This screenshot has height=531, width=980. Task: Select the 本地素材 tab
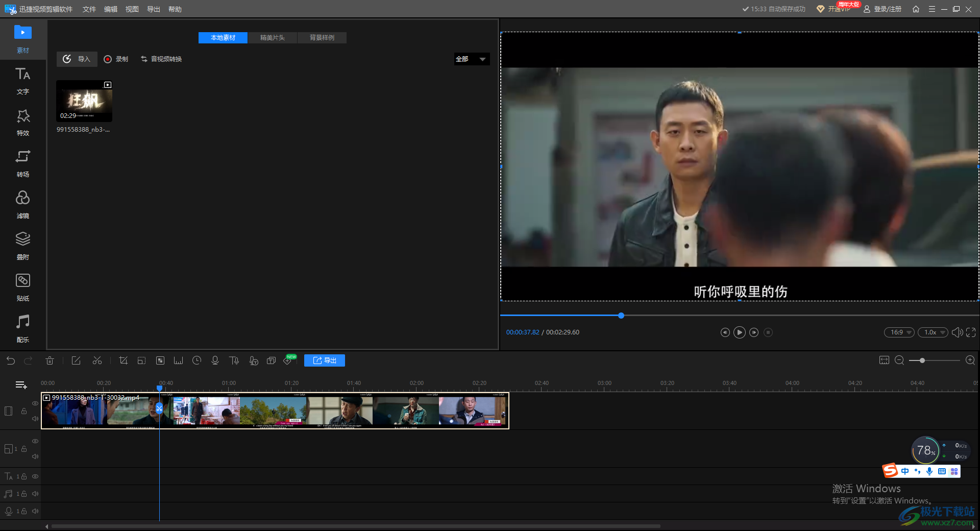coord(223,38)
